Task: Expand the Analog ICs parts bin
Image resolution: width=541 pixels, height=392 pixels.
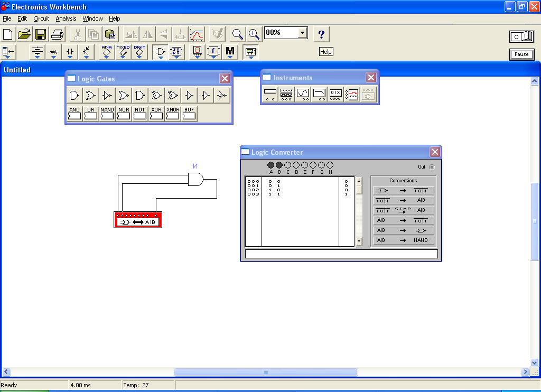Action: (107, 52)
